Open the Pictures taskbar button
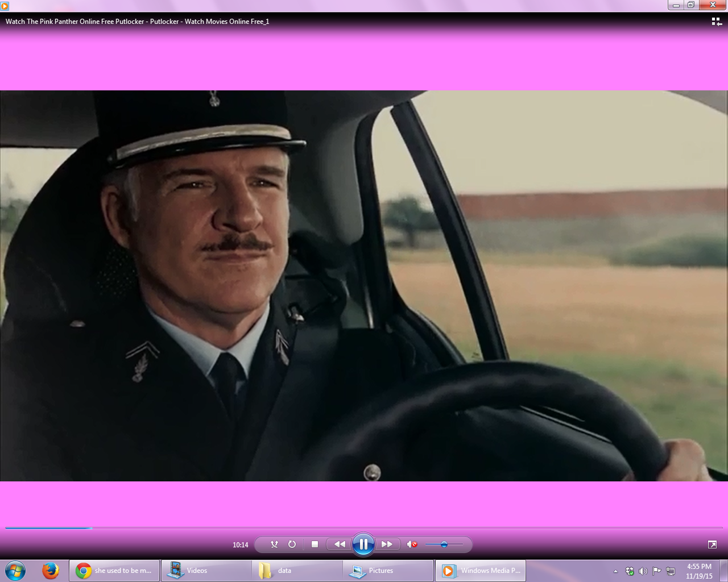The height and width of the screenshot is (582, 728). point(388,571)
